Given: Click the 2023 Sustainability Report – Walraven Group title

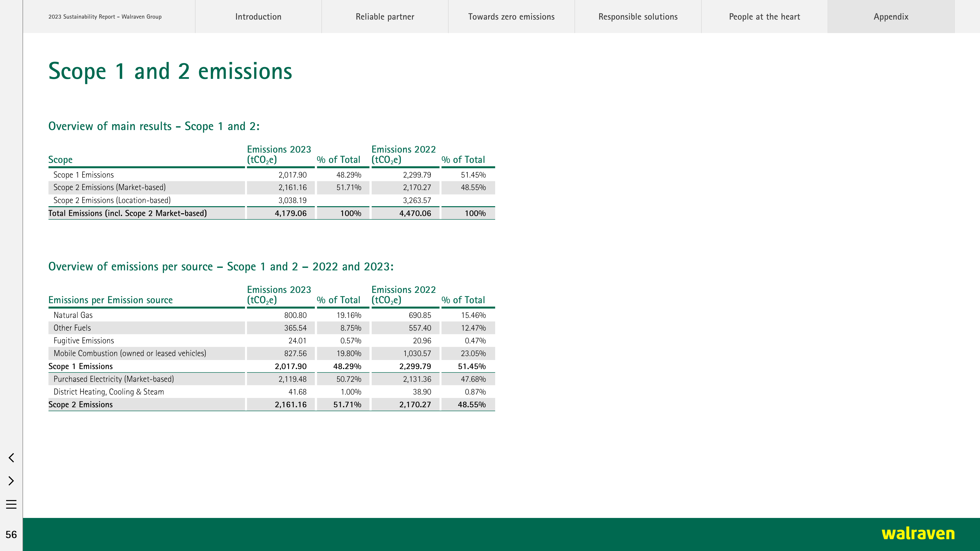Looking at the screenshot, I should pyautogui.click(x=105, y=17).
